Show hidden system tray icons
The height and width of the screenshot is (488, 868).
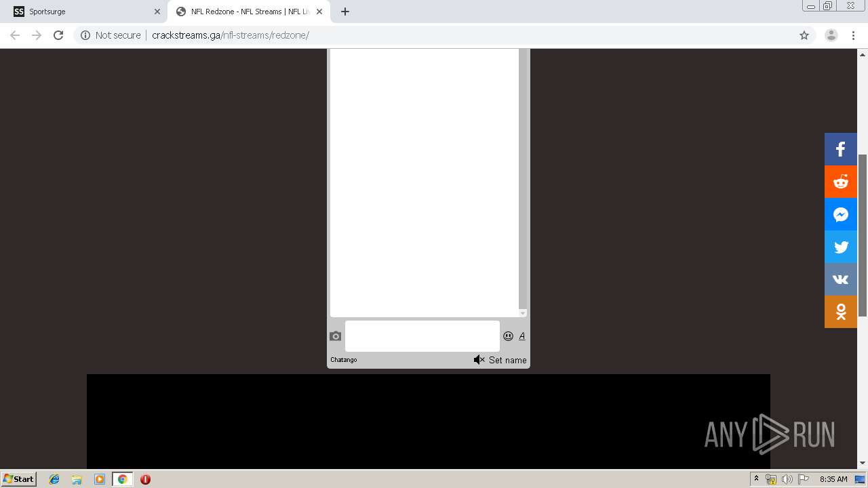coord(756,479)
